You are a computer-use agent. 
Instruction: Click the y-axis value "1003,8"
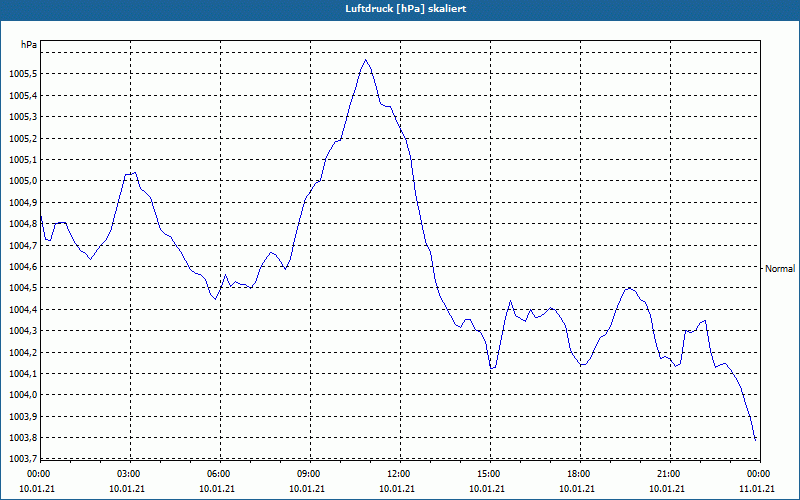pos(23,438)
